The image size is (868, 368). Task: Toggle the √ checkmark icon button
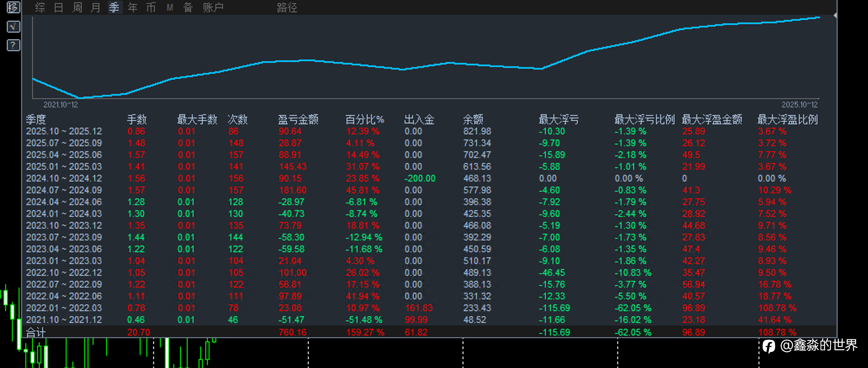click(x=13, y=27)
